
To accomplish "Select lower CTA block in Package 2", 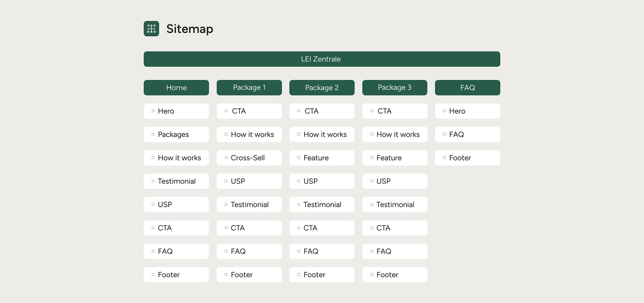I will tap(322, 228).
